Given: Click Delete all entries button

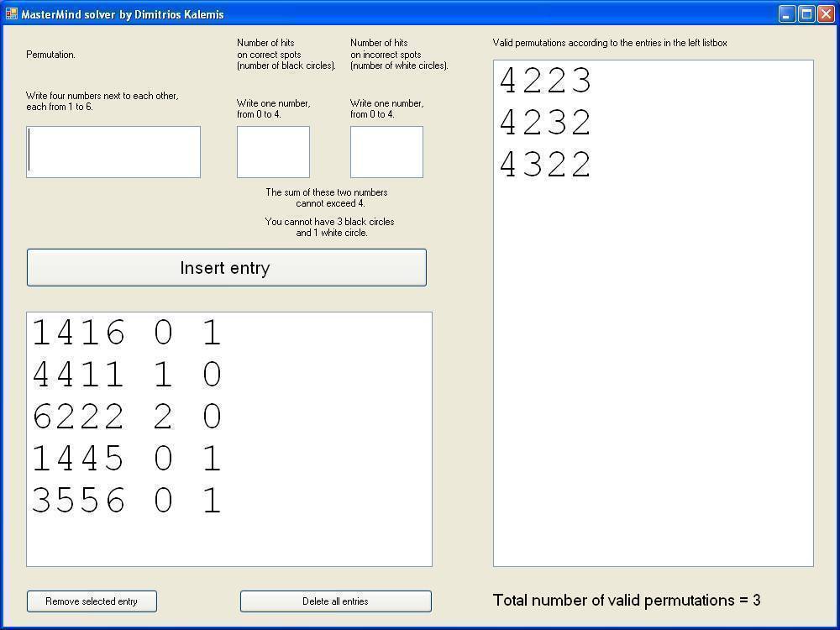Looking at the screenshot, I should click(x=335, y=601).
